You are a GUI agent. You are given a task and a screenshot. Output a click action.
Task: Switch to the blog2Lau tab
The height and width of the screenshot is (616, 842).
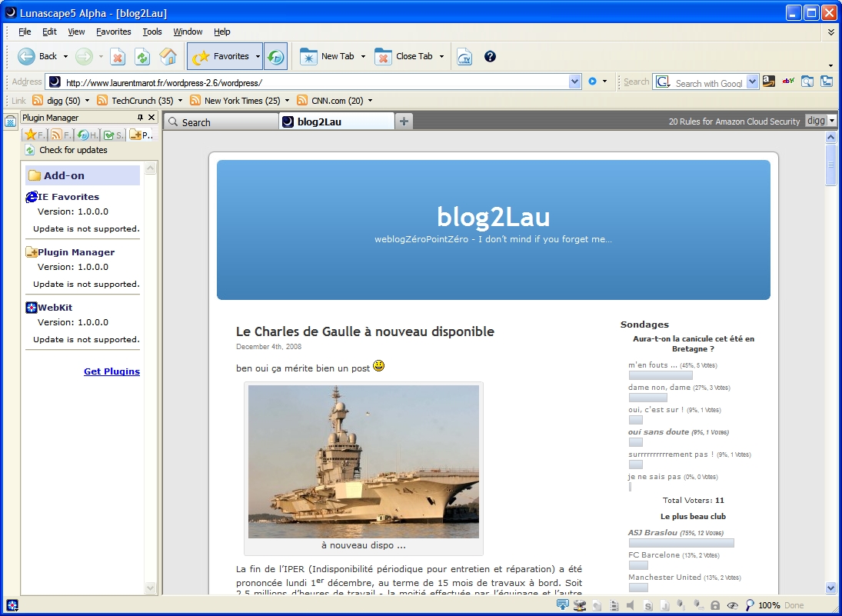[x=337, y=122]
